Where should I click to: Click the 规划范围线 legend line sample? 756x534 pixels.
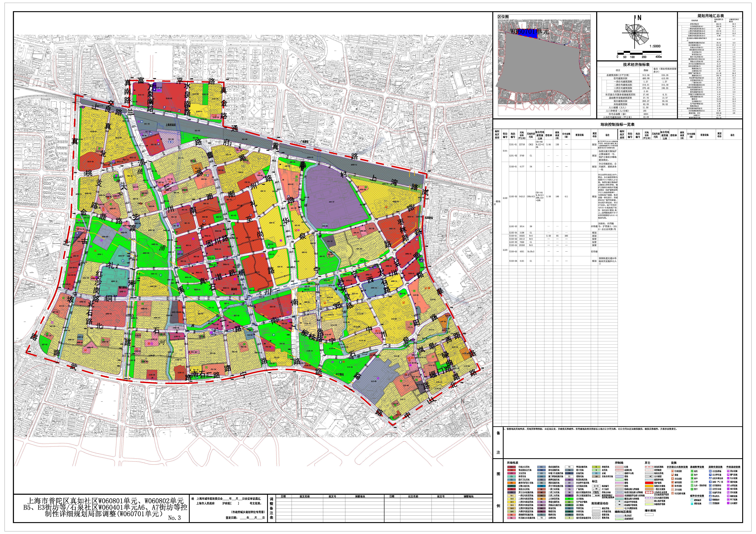click(x=649, y=467)
